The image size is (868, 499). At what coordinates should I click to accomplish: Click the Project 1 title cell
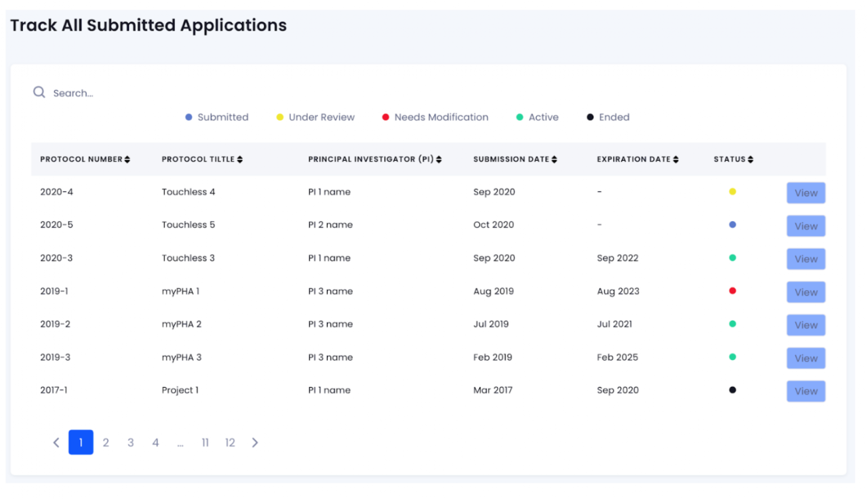tap(180, 391)
